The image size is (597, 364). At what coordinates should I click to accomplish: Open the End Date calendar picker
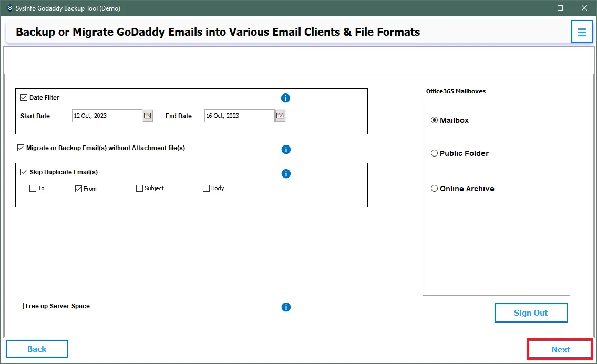(280, 116)
